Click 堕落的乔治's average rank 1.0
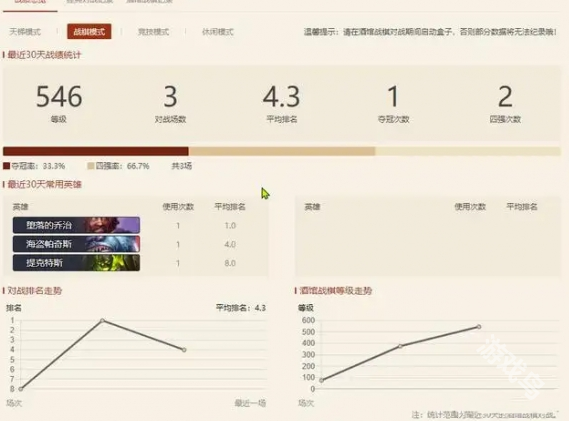Screen dimensions: 569x421 pyautogui.click(x=230, y=226)
